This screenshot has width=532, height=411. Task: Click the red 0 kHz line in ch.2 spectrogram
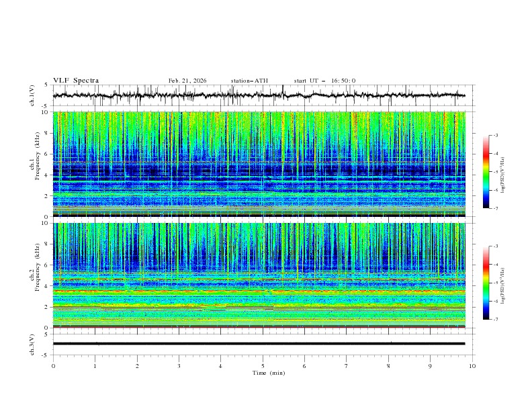click(259, 327)
